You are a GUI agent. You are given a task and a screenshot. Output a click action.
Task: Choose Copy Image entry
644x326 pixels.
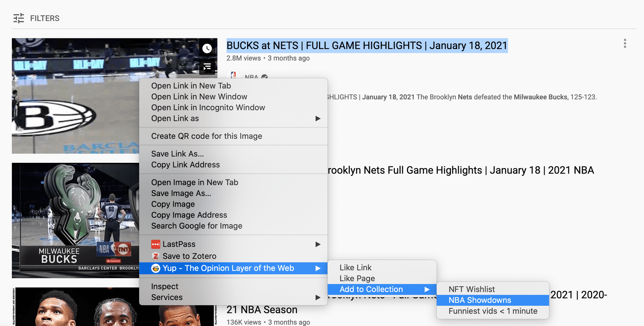pos(233,204)
